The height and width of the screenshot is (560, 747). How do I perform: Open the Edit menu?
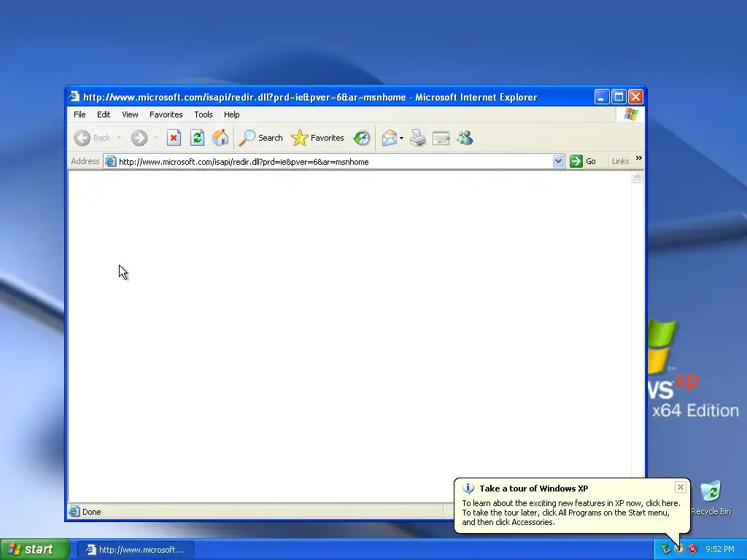104,114
